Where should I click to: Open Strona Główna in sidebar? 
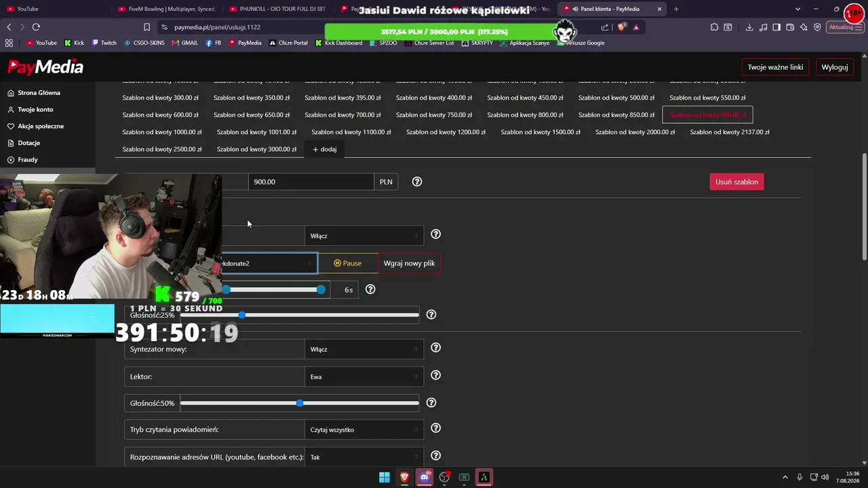(39, 93)
